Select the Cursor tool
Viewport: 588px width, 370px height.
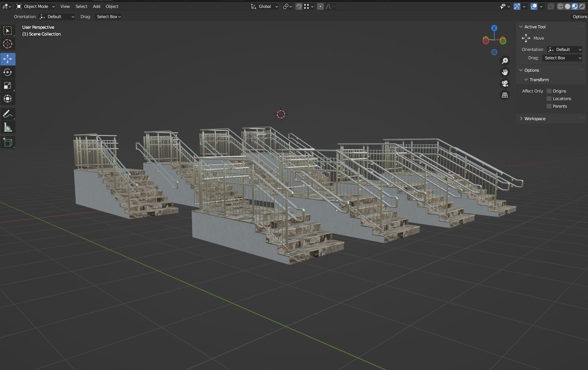pyautogui.click(x=8, y=44)
